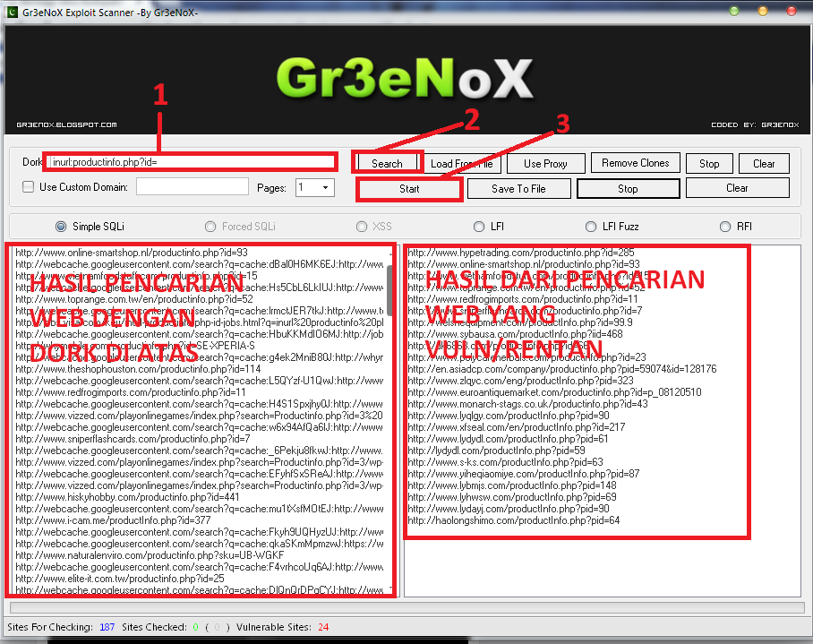Focus the Dork input field
Screen dimensions: 813x644
click(192, 162)
